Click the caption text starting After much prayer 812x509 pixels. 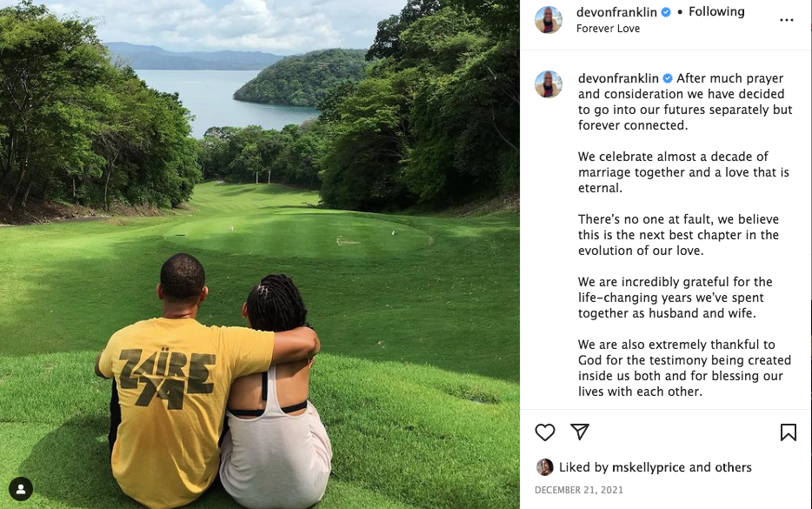click(x=685, y=102)
